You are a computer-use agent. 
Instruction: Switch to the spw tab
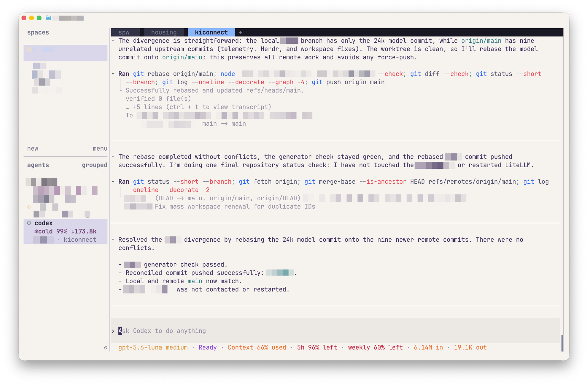[124, 32]
